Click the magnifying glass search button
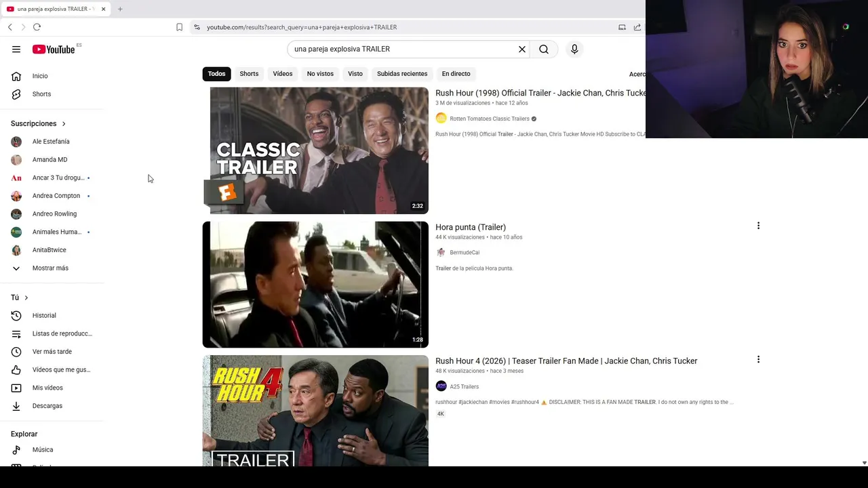The width and height of the screenshot is (868, 488). (x=544, y=49)
